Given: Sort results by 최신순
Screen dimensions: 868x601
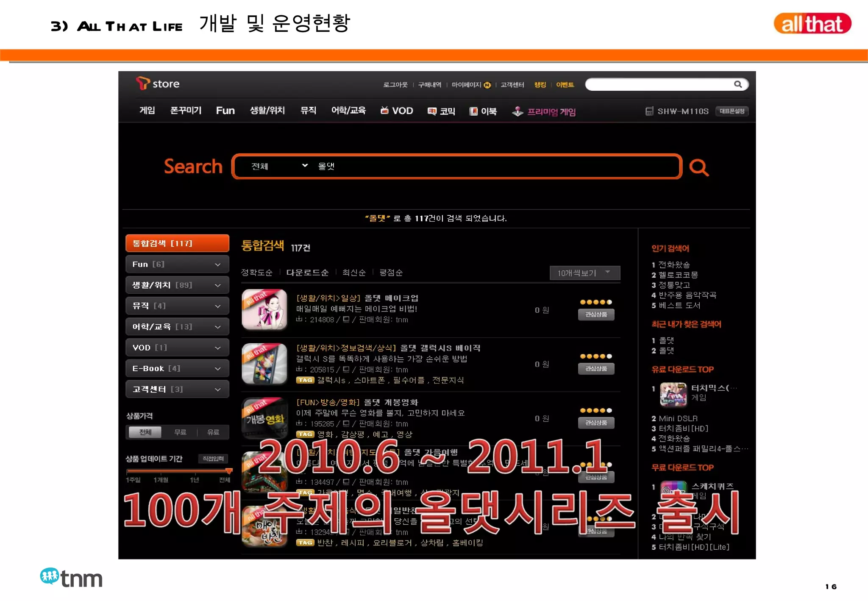Looking at the screenshot, I should click(x=354, y=273).
